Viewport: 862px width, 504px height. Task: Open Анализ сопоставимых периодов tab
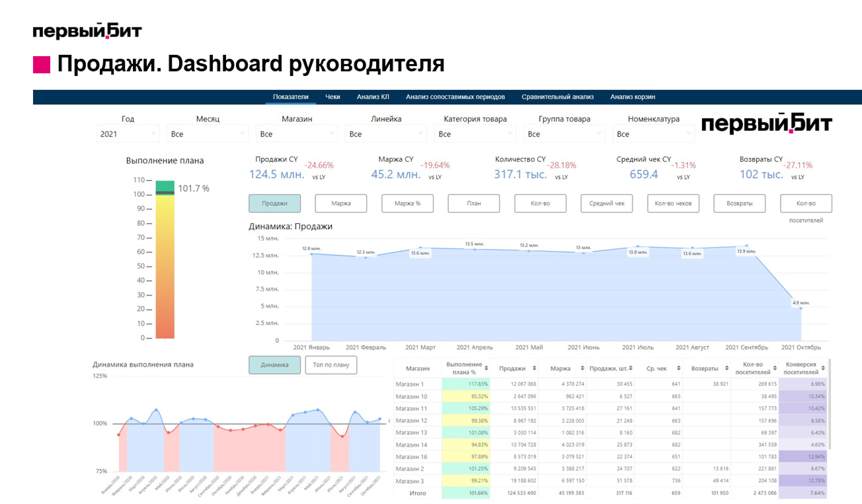(x=455, y=97)
